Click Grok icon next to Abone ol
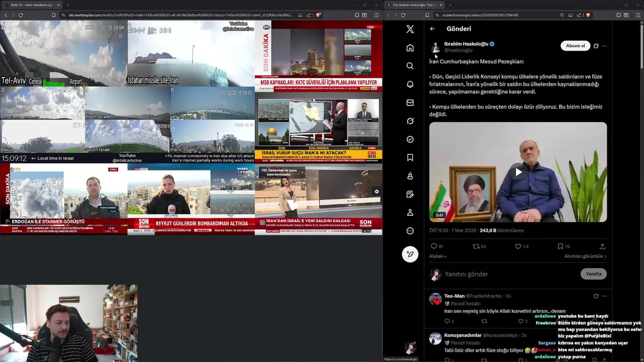644x362 pixels. point(596,46)
